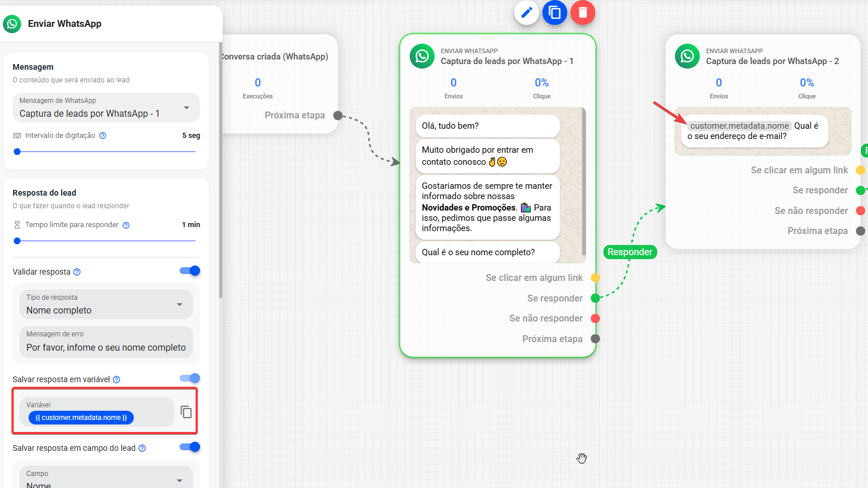The width and height of the screenshot is (868, 488).
Task: Open the Campo dropdown
Action: coord(106,478)
